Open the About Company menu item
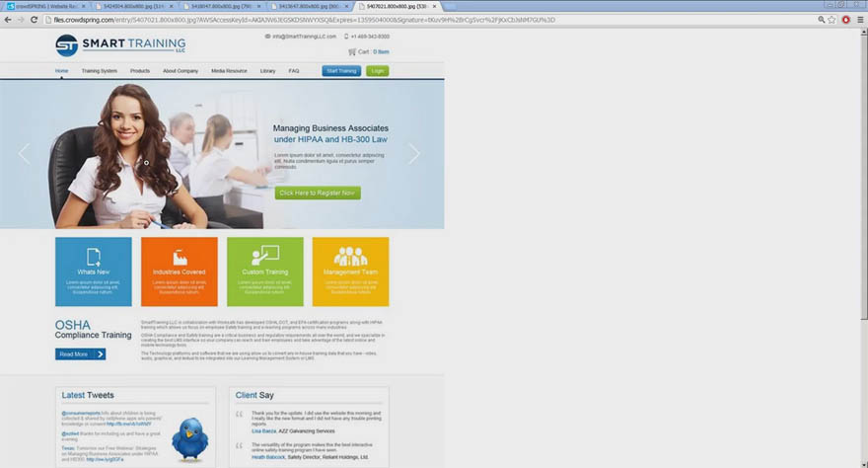Screen dimensions: 868x468 (181, 71)
